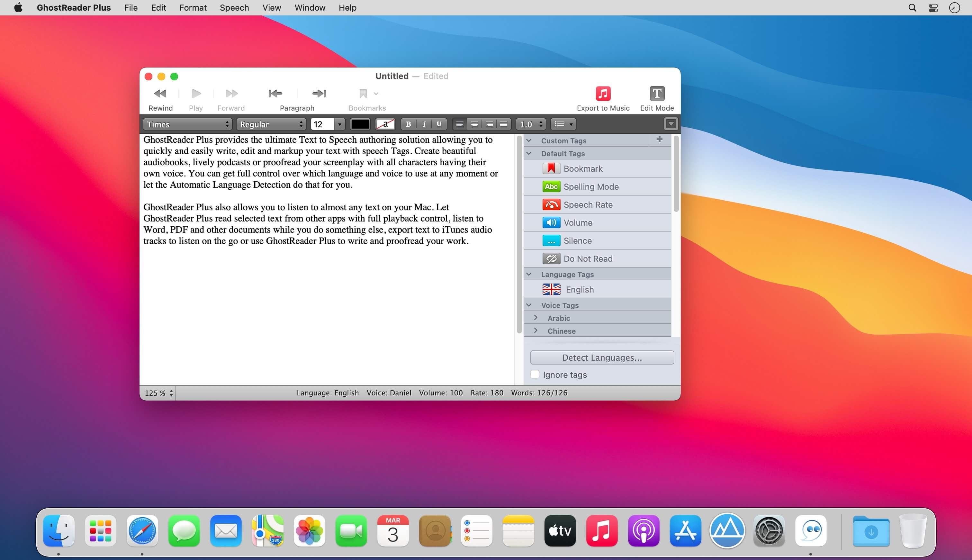Open Control Center in menu bar

tap(933, 8)
